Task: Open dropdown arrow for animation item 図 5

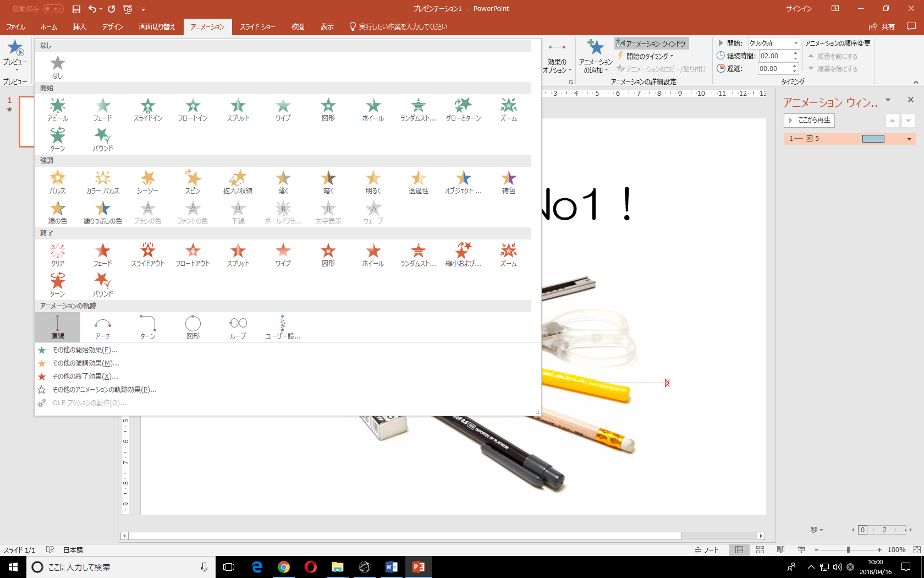Action: [x=909, y=139]
